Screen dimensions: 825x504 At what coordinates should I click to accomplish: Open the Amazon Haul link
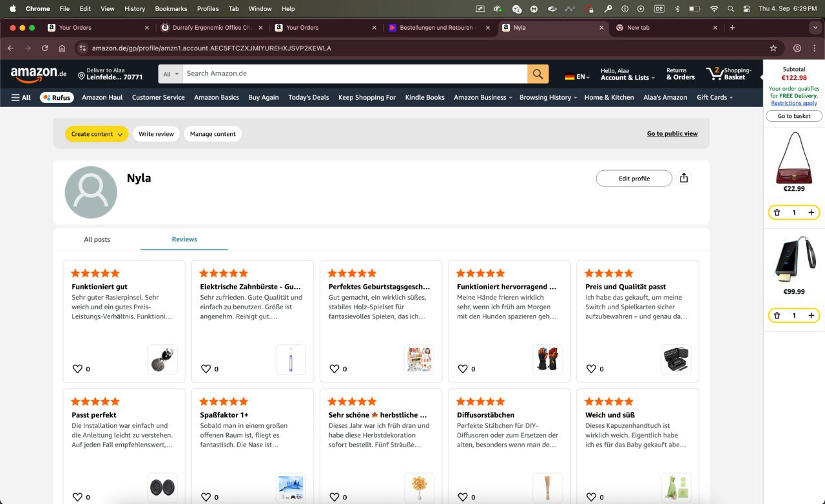[102, 97]
